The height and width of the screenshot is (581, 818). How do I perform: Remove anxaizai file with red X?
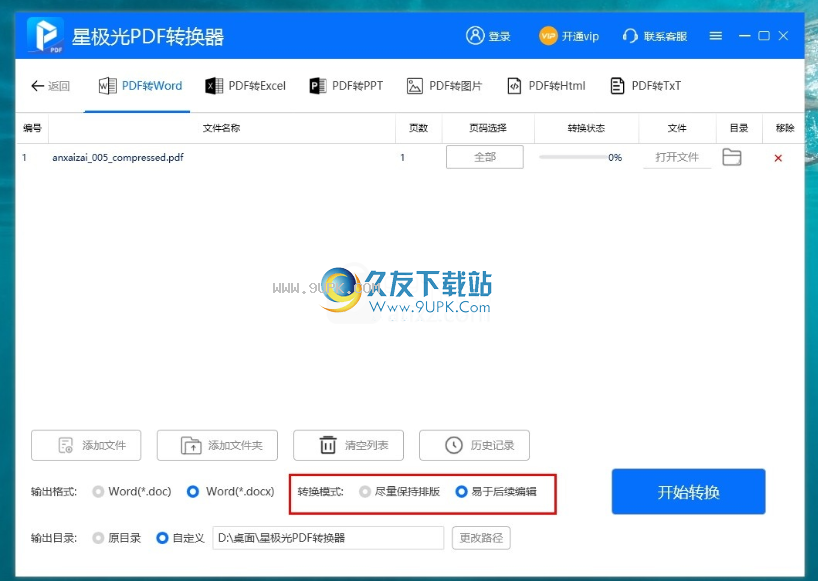[778, 158]
